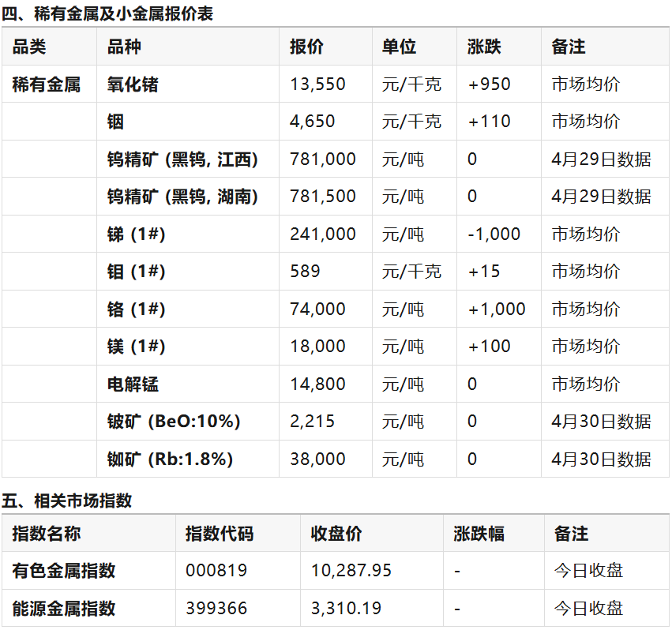Select the -1,000 change value
The width and height of the screenshot is (672, 630).
494,234
